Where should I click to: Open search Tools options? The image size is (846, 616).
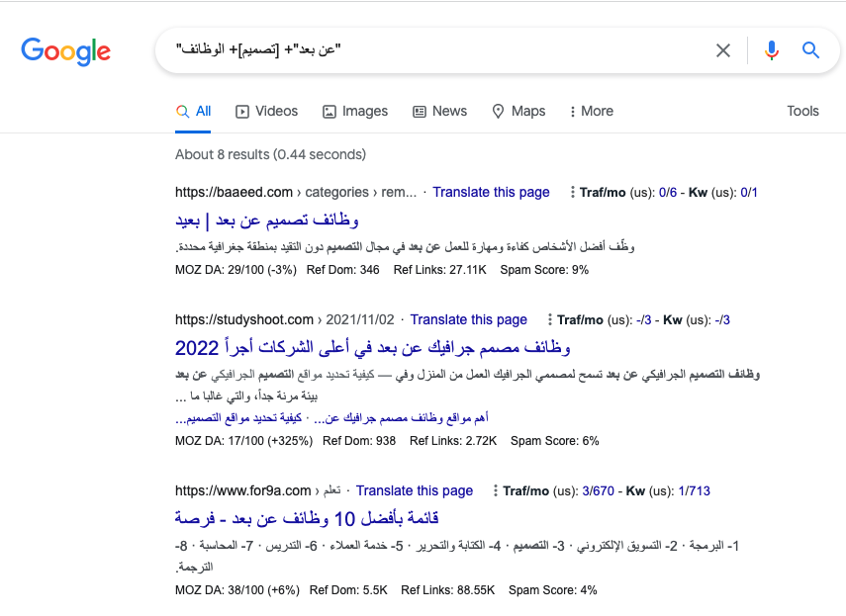pyautogui.click(x=802, y=111)
